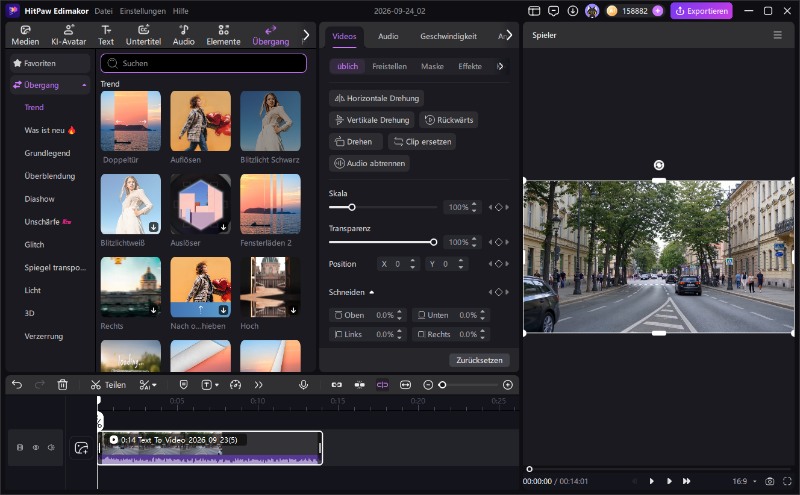Click the Exportieren button

(702, 11)
